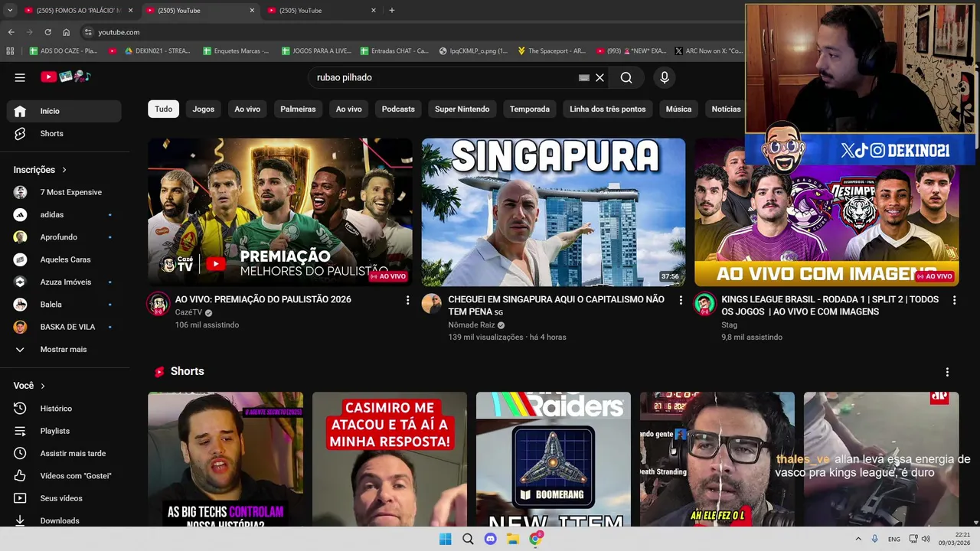Open Windows taskbar search

click(468, 539)
